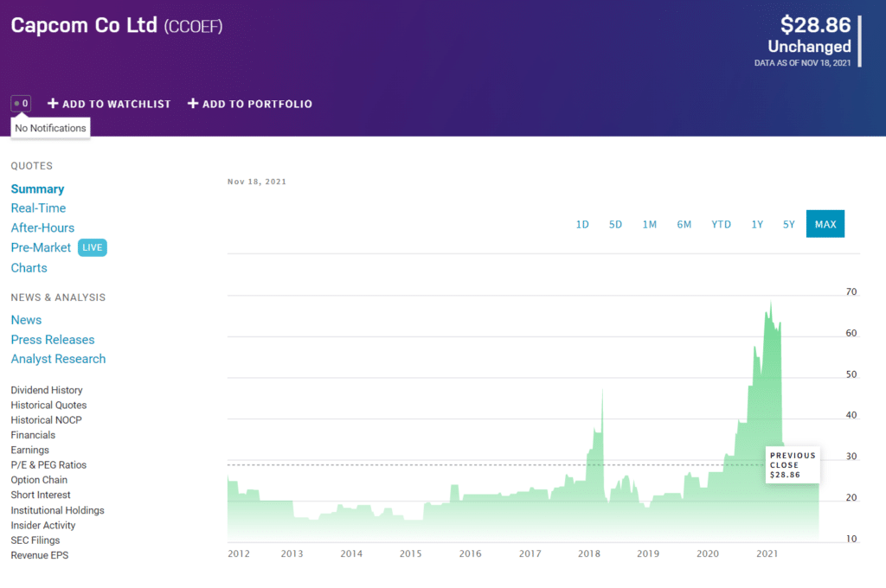Open Real-Time quotes
The image size is (886, 588).
tap(38, 208)
